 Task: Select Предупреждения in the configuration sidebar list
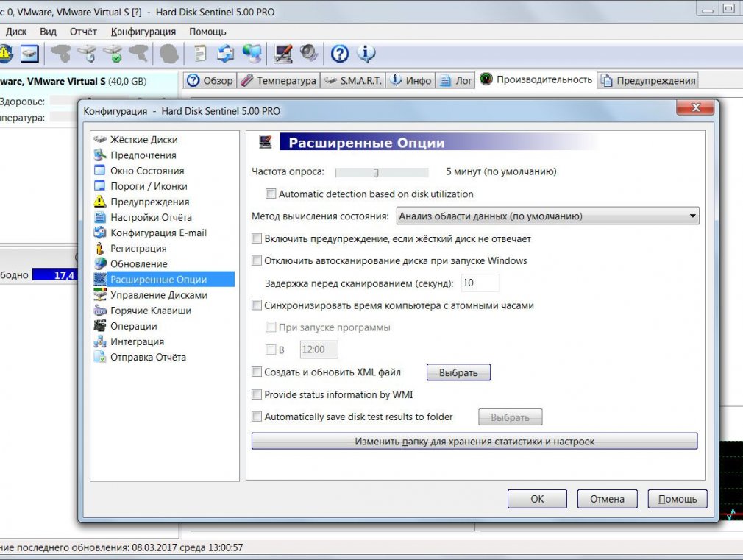point(150,202)
